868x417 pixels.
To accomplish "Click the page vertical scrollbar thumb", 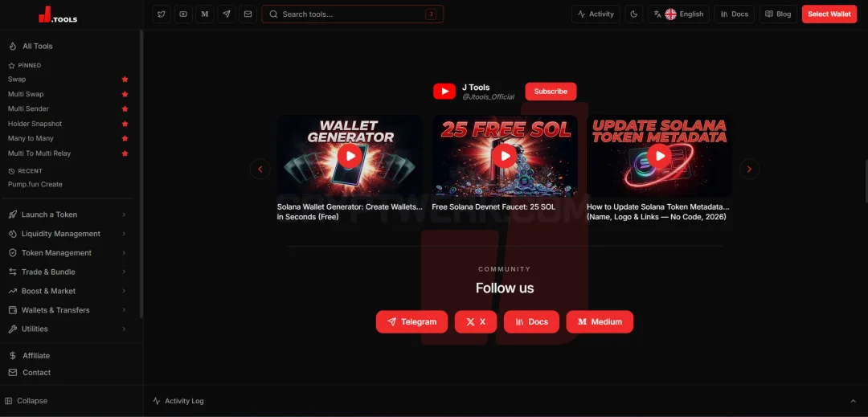I will 866,182.
